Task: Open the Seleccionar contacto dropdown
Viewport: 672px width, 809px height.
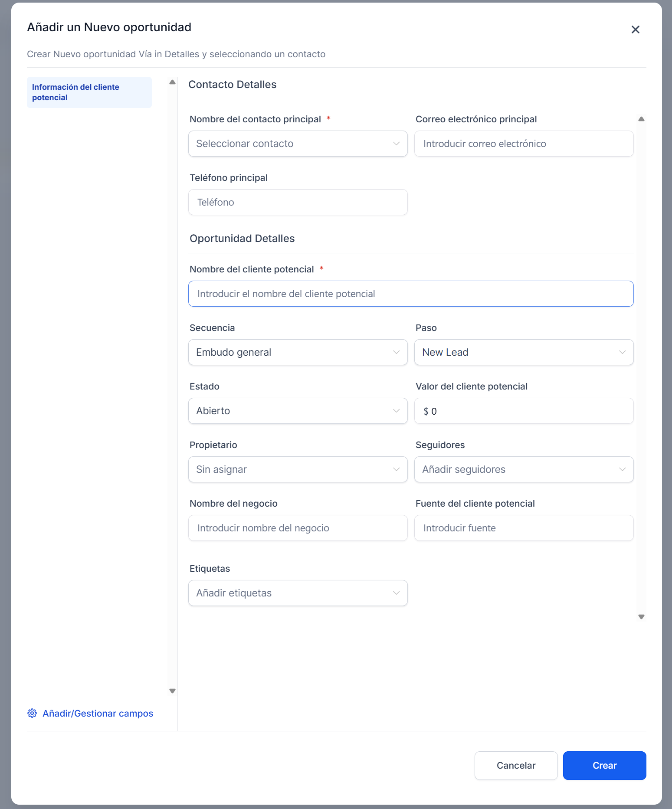Action: [298, 144]
